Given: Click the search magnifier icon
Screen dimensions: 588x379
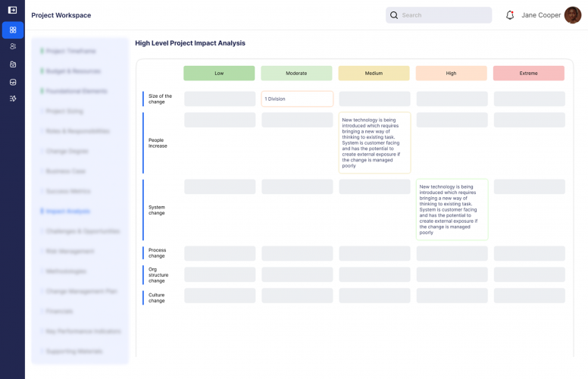Looking at the screenshot, I should 394,15.
